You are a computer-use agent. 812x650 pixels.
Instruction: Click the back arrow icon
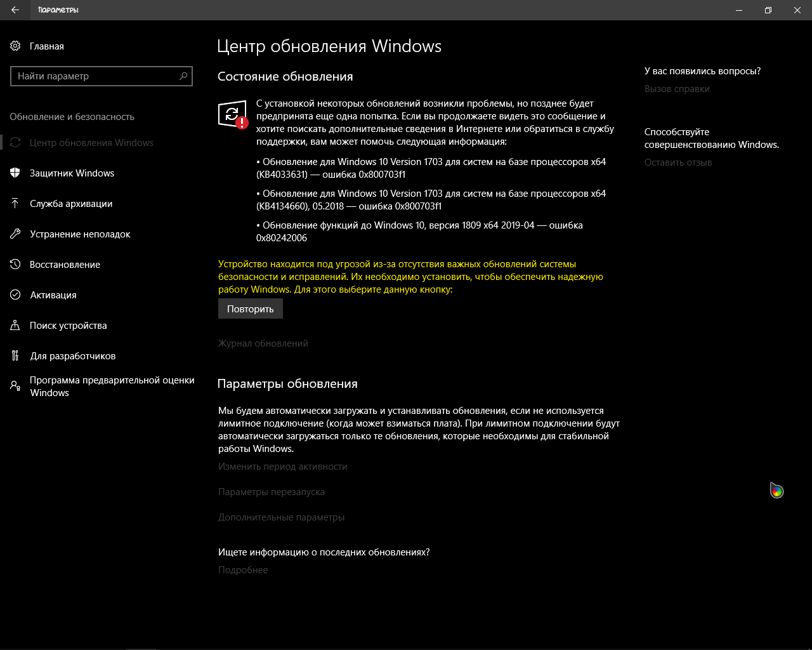click(x=15, y=10)
